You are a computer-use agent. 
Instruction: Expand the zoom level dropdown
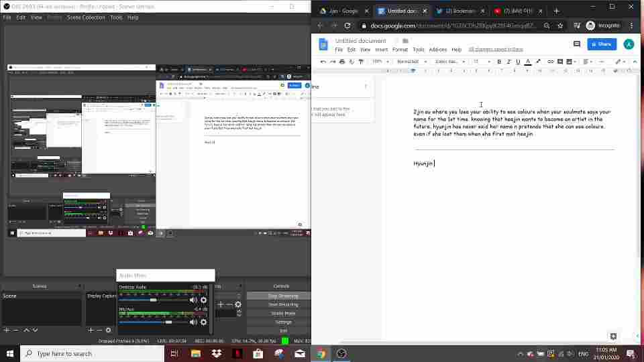click(380, 62)
